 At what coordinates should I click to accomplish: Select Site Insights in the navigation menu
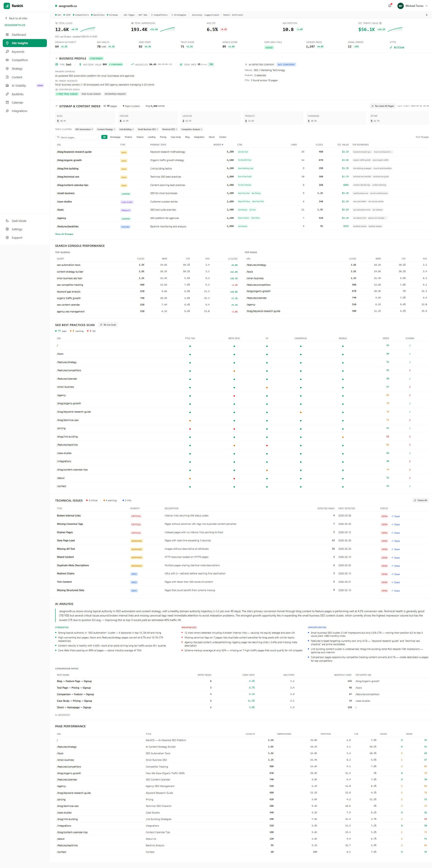click(x=19, y=43)
